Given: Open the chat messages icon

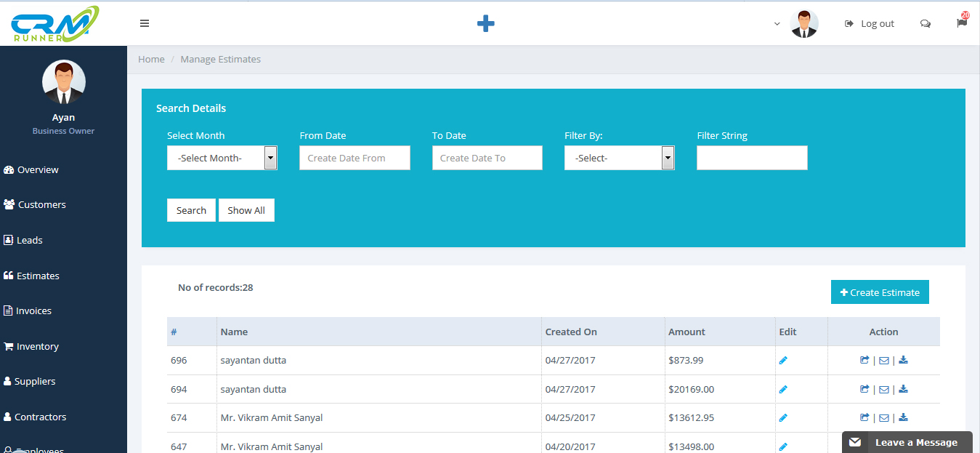Looking at the screenshot, I should (x=925, y=23).
